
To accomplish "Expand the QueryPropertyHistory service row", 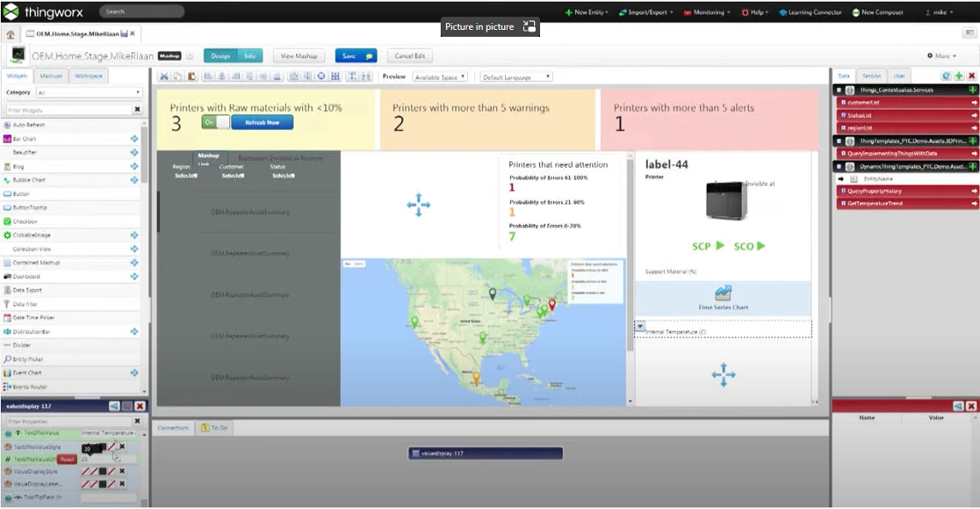I will tap(843, 191).
